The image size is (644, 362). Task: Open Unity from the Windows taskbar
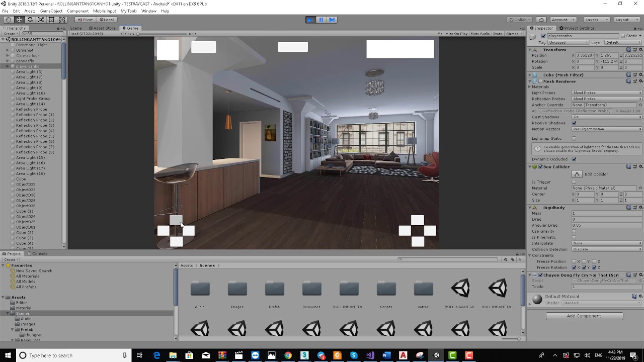coord(436,355)
